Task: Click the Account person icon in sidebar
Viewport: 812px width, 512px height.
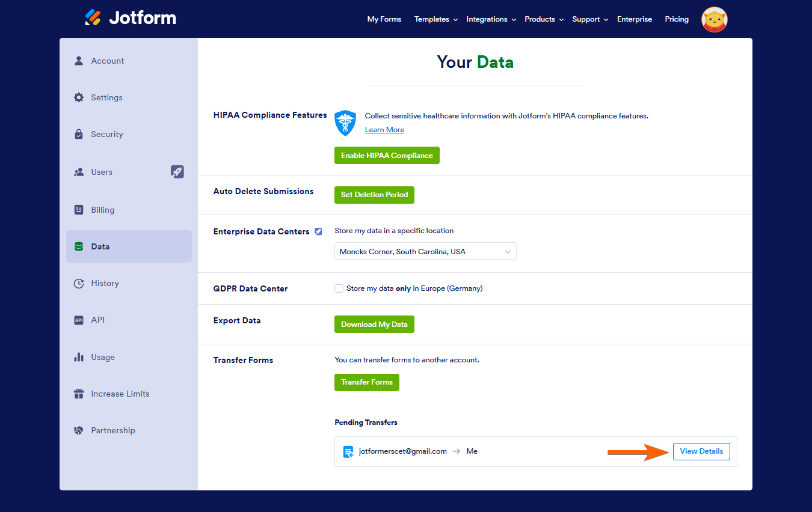Action: [79, 61]
